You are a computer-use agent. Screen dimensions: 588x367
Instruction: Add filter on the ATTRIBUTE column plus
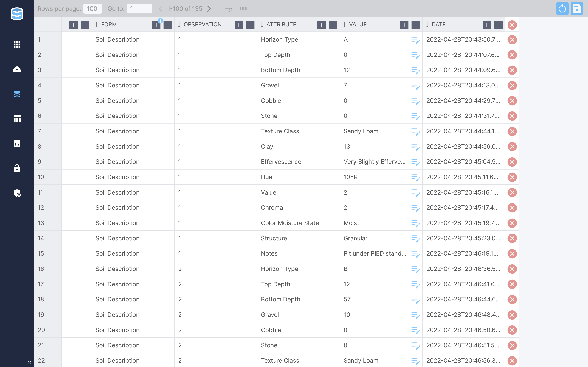point(321,25)
